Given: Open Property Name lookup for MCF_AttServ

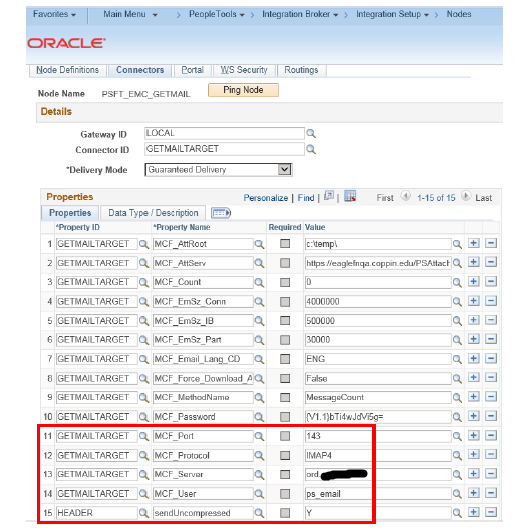Looking at the screenshot, I should click(x=259, y=263).
